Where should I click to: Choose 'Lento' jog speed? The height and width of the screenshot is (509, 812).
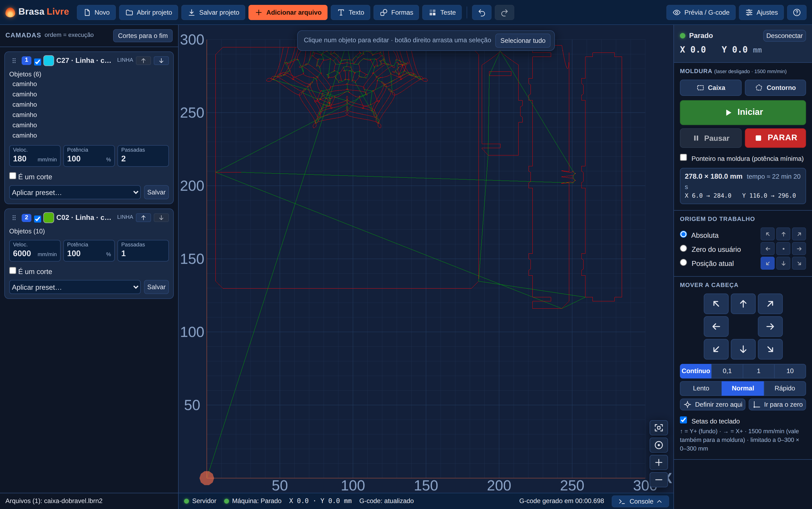click(x=701, y=389)
